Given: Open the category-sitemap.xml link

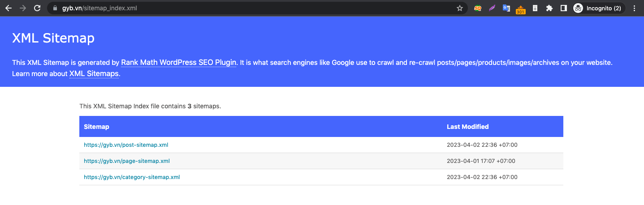Looking at the screenshot, I should tap(132, 177).
